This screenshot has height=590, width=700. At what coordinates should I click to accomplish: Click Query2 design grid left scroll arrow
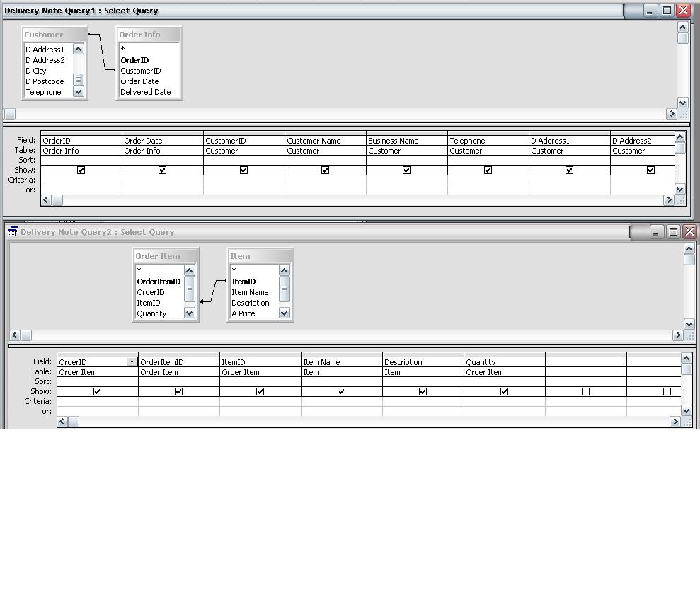(x=62, y=422)
